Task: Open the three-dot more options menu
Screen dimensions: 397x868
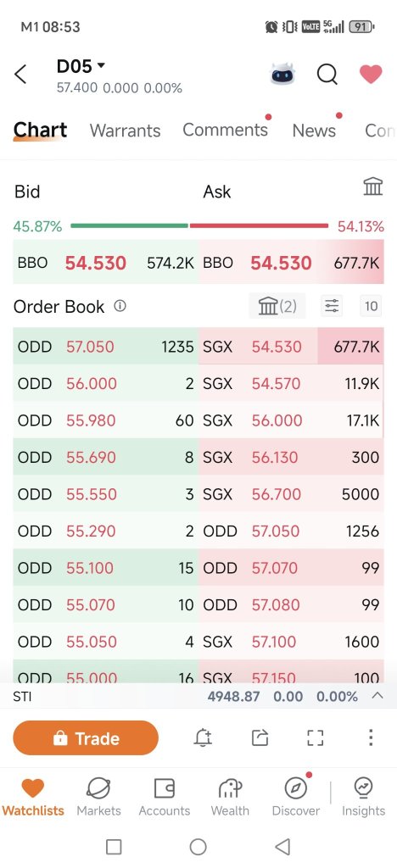Action: point(371,737)
